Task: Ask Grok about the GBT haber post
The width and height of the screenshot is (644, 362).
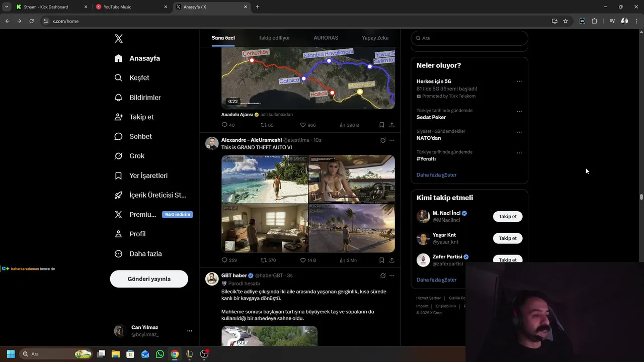Action: click(383, 276)
